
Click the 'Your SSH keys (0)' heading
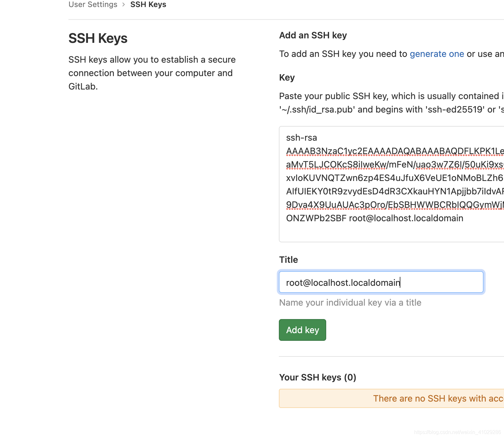[318, 377]
